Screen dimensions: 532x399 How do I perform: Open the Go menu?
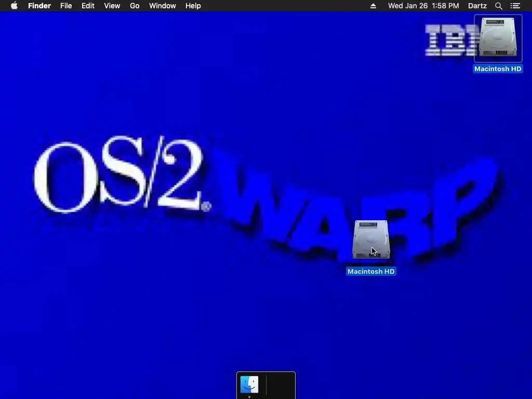[135, 6]
